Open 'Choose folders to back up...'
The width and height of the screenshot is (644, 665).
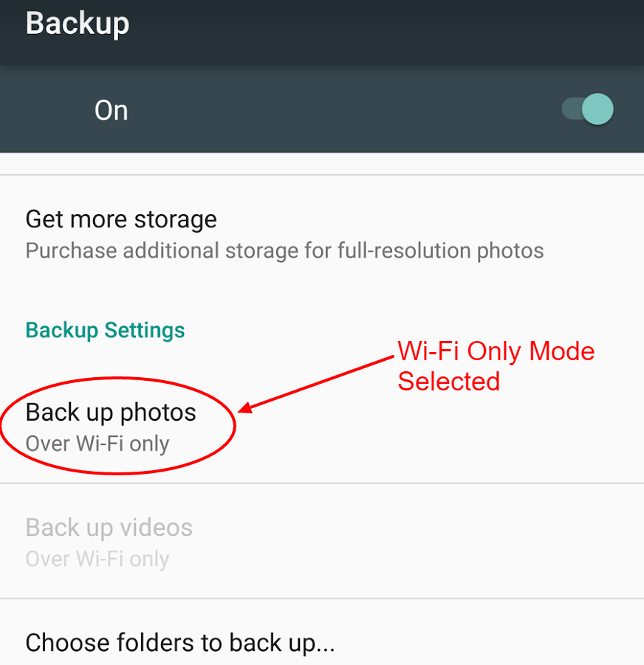point(322,633)
